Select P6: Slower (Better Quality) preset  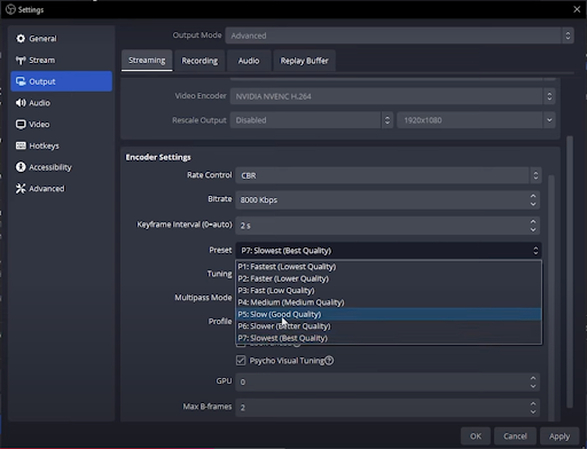[389, 326]
